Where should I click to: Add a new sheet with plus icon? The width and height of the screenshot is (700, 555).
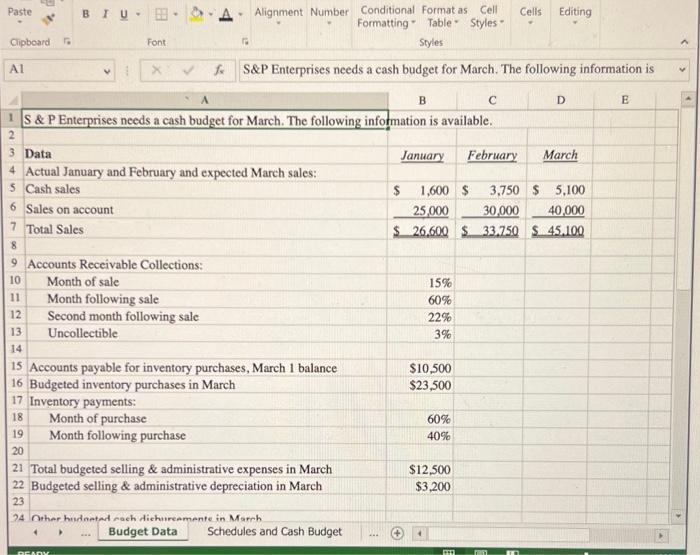[397, 533]
